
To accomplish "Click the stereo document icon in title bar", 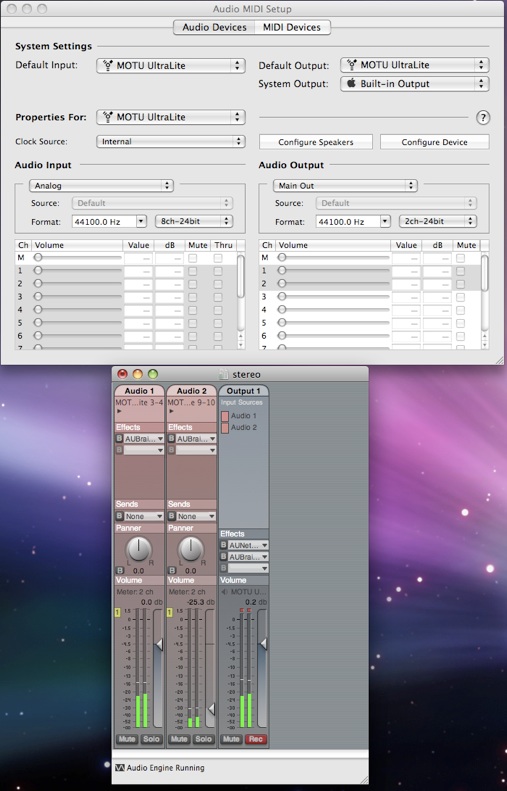I will (x=223, y=374).
